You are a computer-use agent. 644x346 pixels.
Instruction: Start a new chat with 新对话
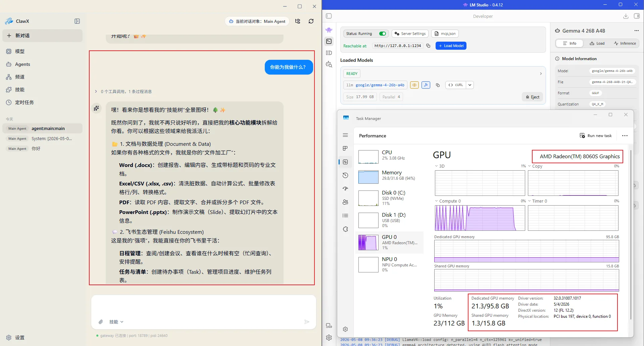[42, 36]
